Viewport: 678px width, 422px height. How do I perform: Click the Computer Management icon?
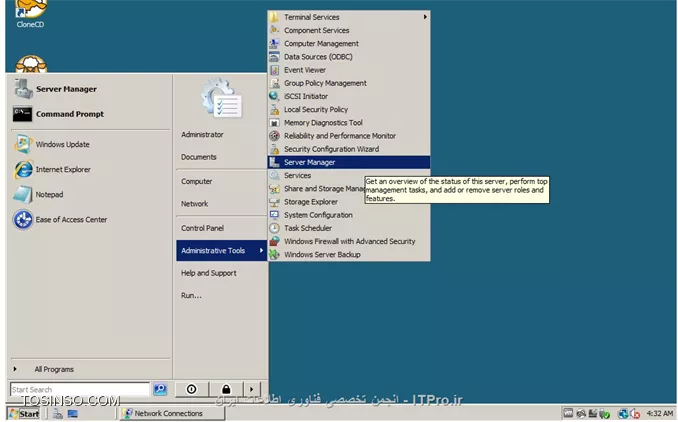pos(274,44)
